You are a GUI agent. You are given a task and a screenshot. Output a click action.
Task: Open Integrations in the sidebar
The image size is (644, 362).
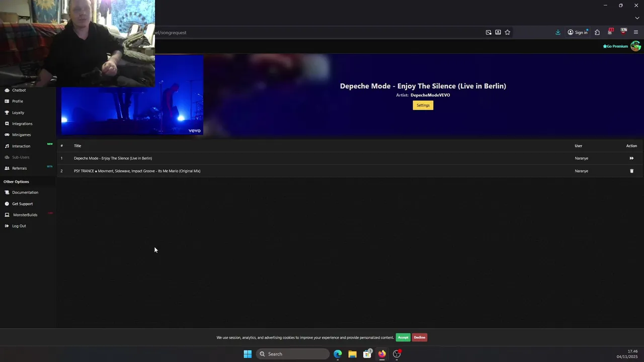[x=22, y=124]
